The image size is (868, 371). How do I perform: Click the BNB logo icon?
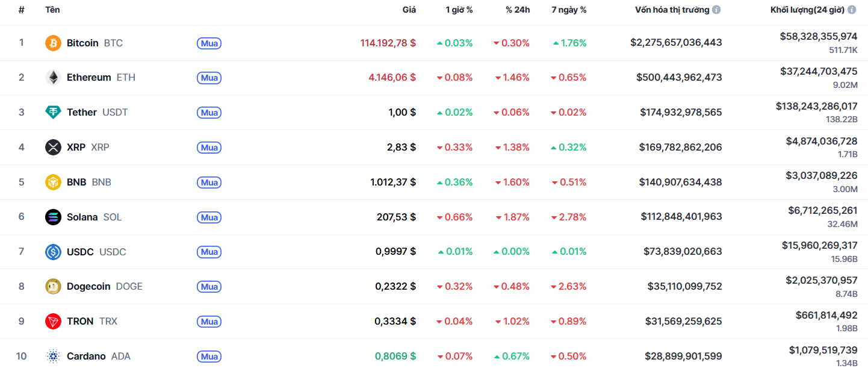click(x=53, y=182)
